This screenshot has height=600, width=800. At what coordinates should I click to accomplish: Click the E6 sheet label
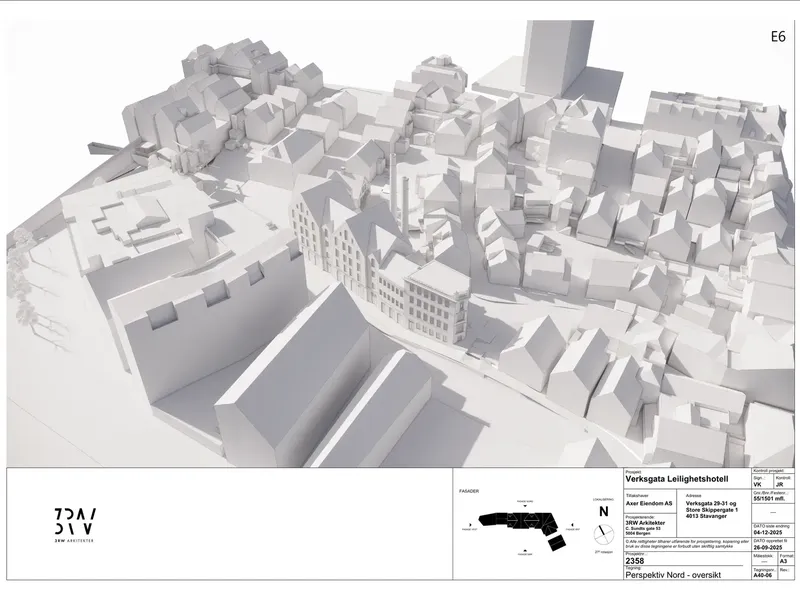[x=778, y=37]
